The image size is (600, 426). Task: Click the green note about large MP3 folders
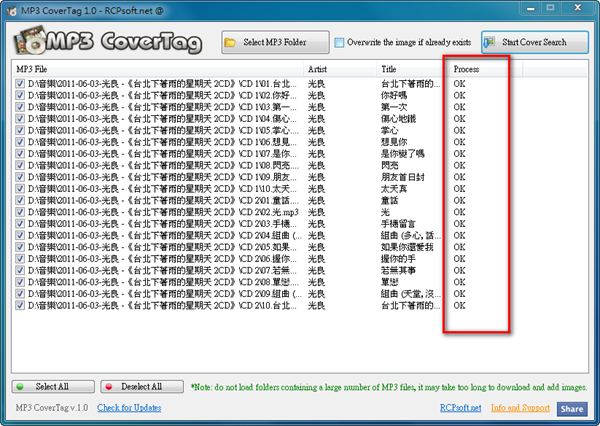click(389, 387)
